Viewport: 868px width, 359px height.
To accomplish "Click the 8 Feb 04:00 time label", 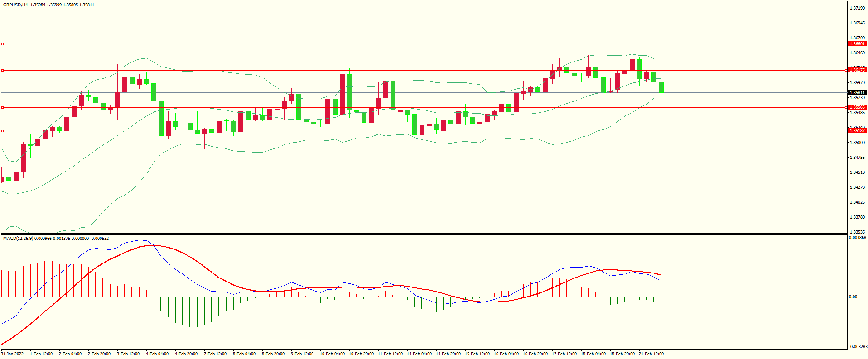I will (244, 354).
